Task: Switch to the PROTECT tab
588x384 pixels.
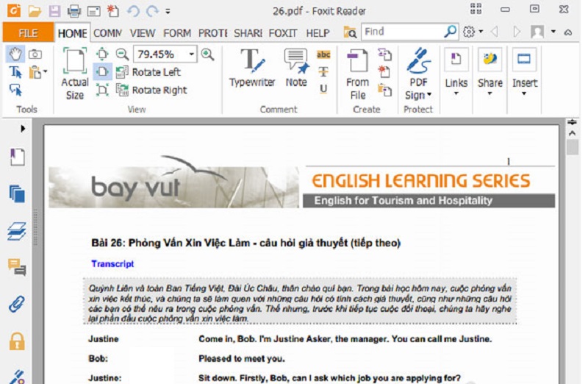Action: coord(212,33)
